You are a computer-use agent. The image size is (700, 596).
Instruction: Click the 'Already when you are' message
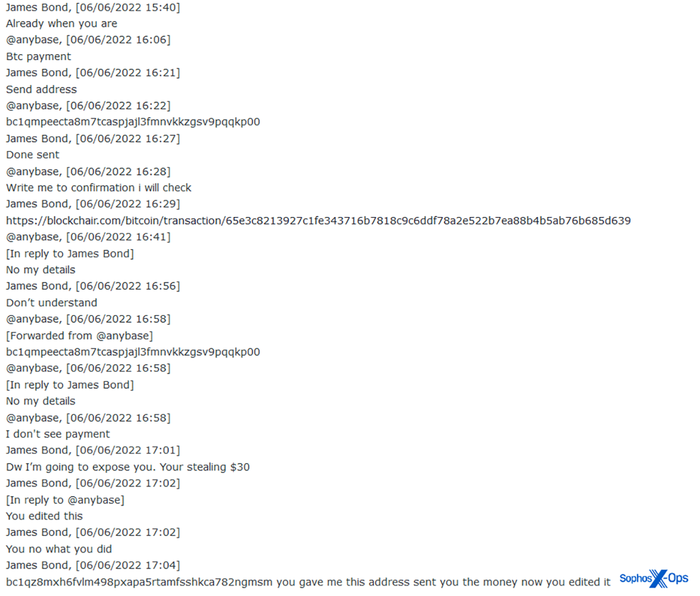[61, 24]
